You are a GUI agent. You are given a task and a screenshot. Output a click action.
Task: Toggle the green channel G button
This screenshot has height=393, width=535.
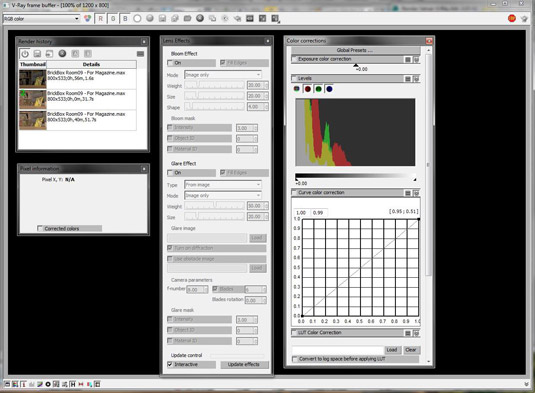(x=113, y=18)
